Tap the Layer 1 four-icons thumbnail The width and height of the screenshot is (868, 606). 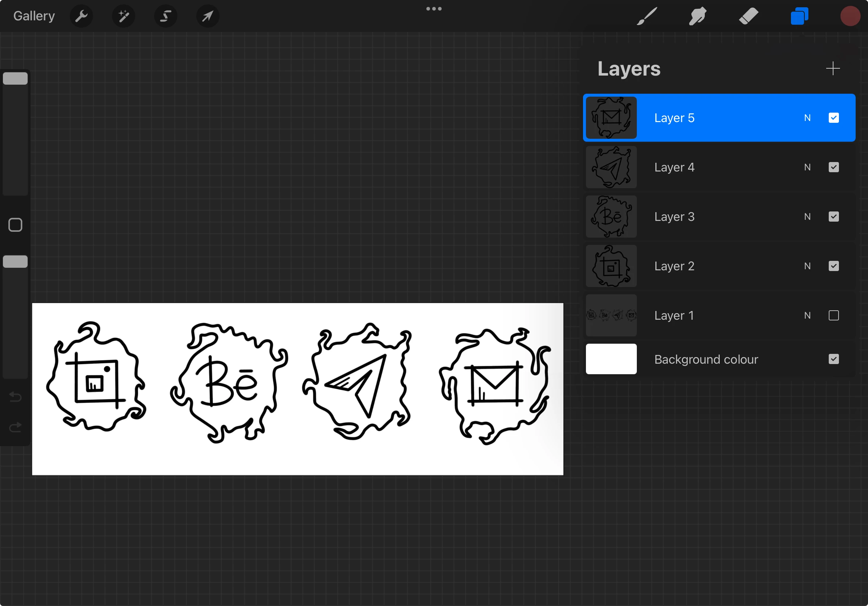click(x=611, y=315)
